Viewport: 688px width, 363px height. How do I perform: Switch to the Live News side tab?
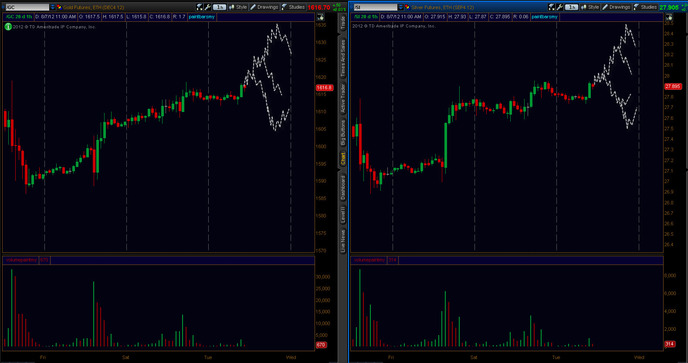point(343,240)
